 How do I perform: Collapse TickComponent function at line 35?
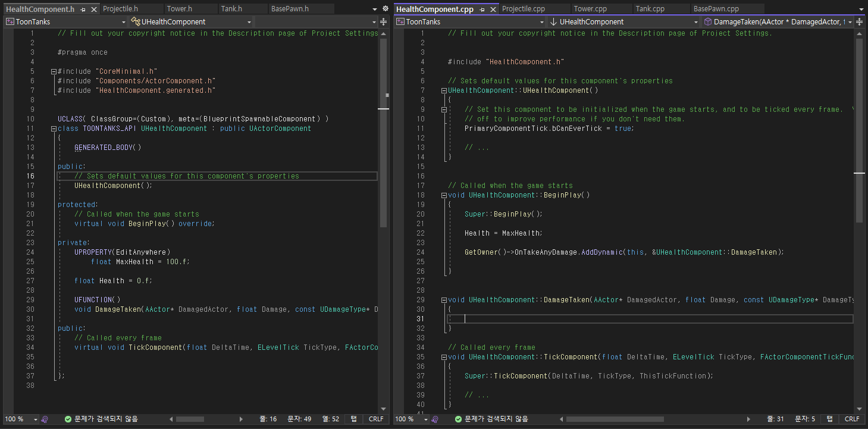(x=444, y=357)
